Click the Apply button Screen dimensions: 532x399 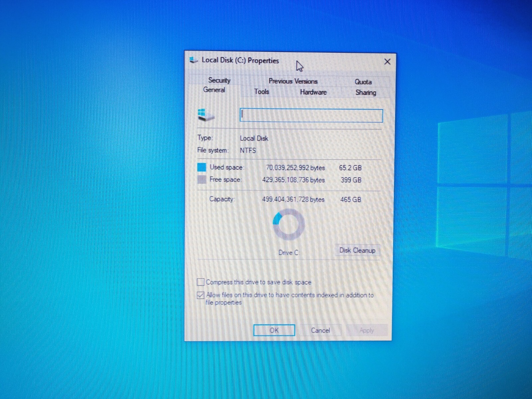coord(367,331)
